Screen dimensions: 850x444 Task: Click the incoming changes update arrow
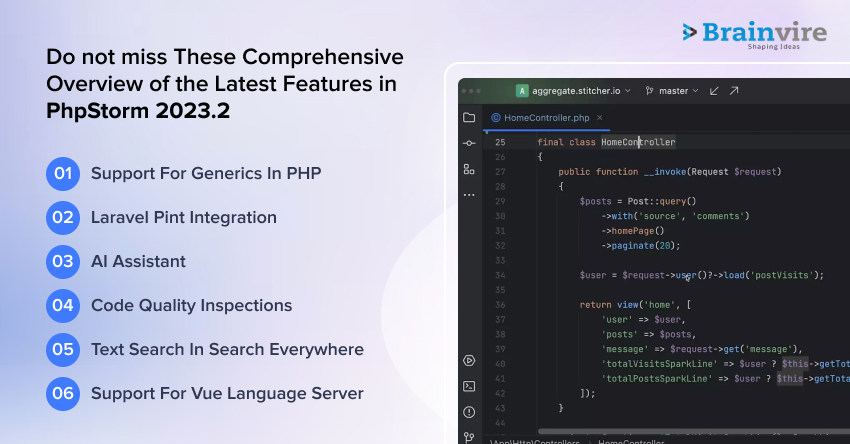[714, 91]
